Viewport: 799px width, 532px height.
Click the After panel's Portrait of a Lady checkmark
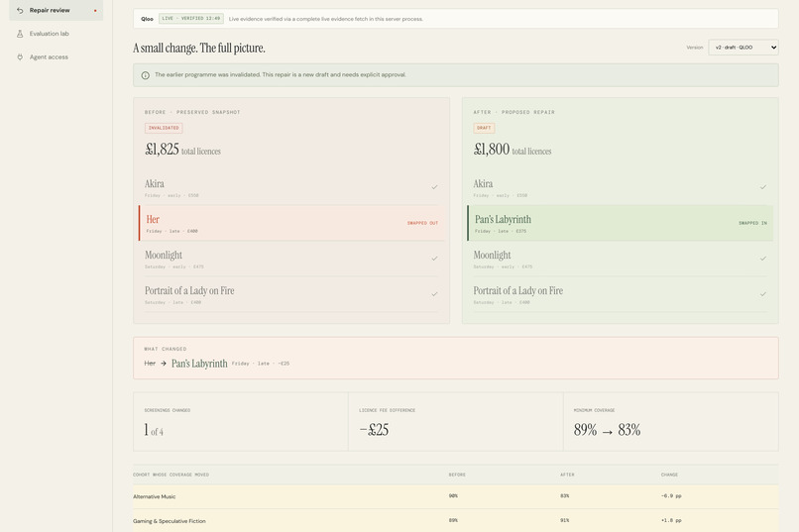pyautogui.click(x=763, y=294)
